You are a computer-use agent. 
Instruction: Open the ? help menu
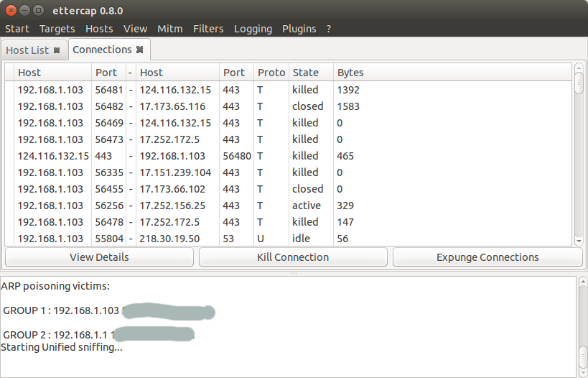coord(329,29)
